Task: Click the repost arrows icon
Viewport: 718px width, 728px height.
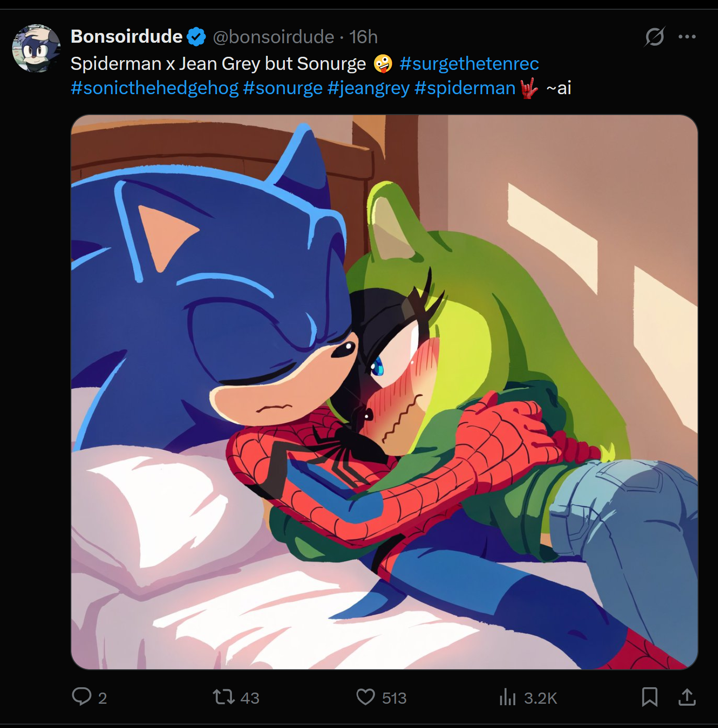Action: pyautogui.click(x=224, y=697)
